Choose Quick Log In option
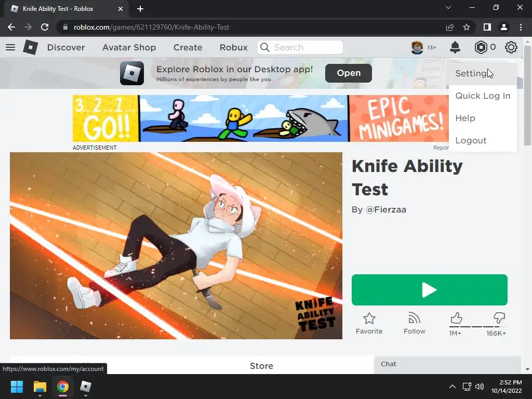 point(483,96)
